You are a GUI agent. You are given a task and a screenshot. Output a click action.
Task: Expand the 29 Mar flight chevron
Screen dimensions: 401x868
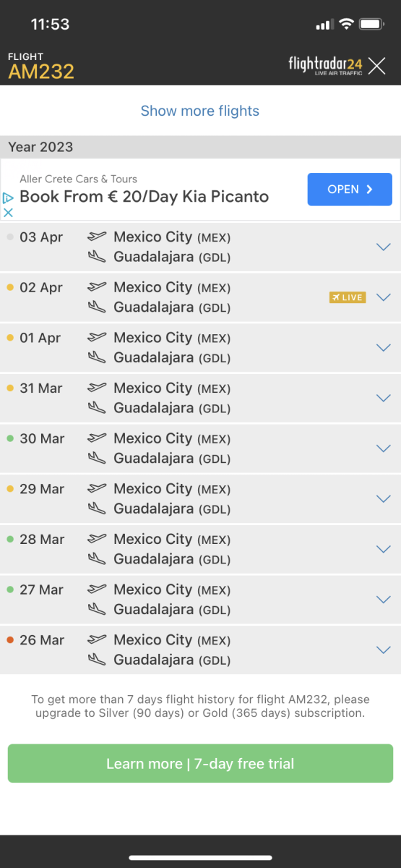tap(384, 498)
